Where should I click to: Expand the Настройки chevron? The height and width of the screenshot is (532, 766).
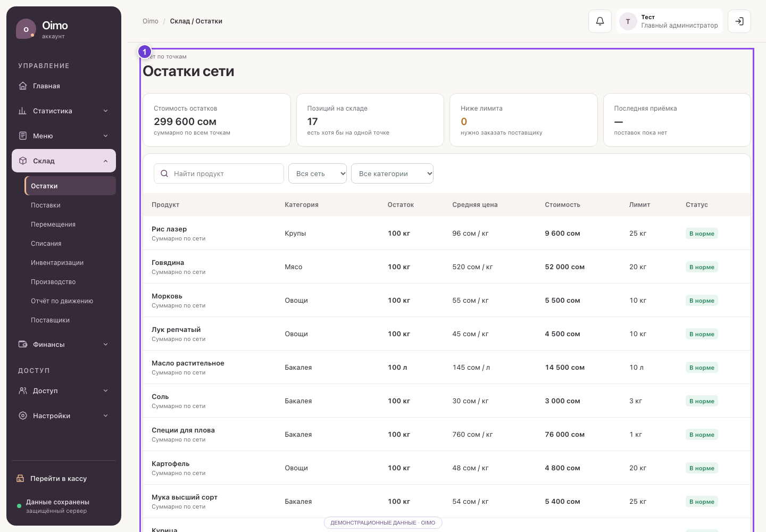(x=105, y=415)
